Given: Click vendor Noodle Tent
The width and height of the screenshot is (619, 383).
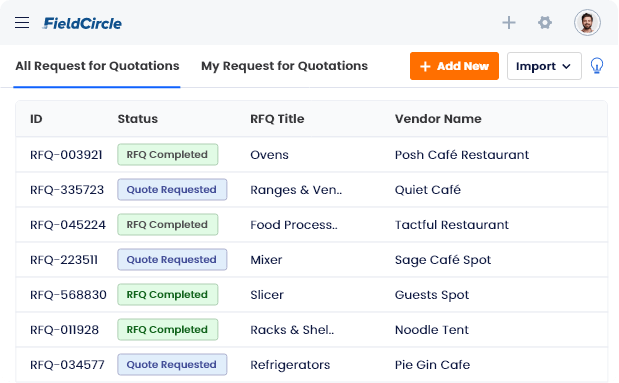Looking at the screenshot, I should point(432,330).
